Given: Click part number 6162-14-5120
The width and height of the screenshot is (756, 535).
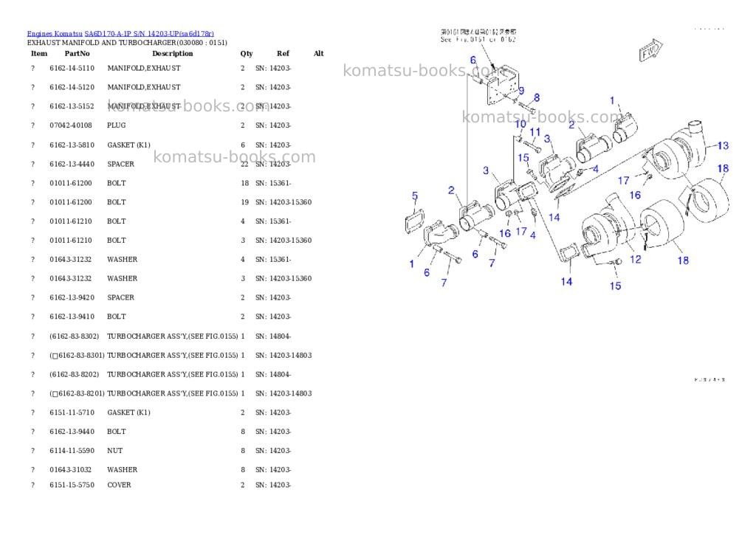Looking at the screenshot, I should tap(72, 87).
